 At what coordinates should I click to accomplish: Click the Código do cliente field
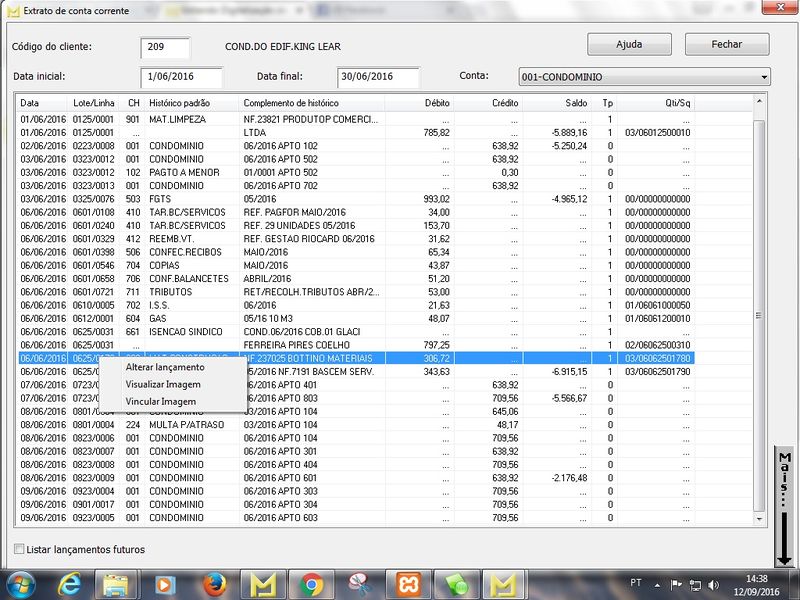(x=165, y=47)
